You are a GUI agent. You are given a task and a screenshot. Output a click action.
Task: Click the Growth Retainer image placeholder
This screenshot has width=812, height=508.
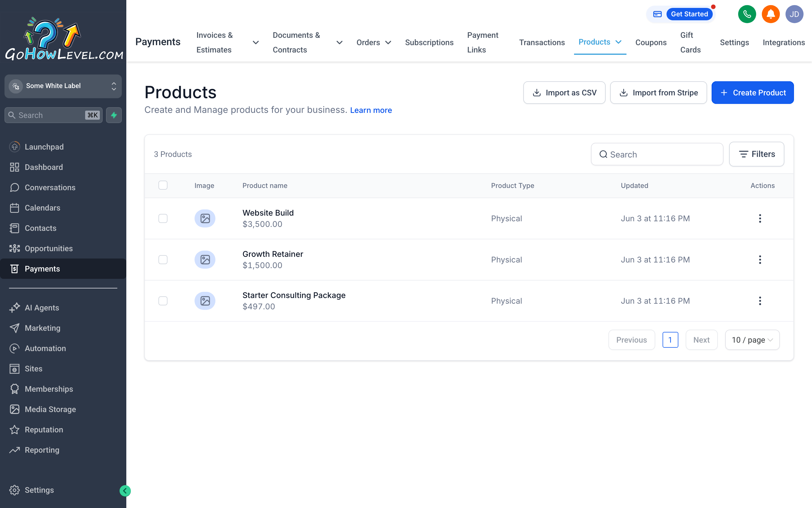[x=205, y=260]
